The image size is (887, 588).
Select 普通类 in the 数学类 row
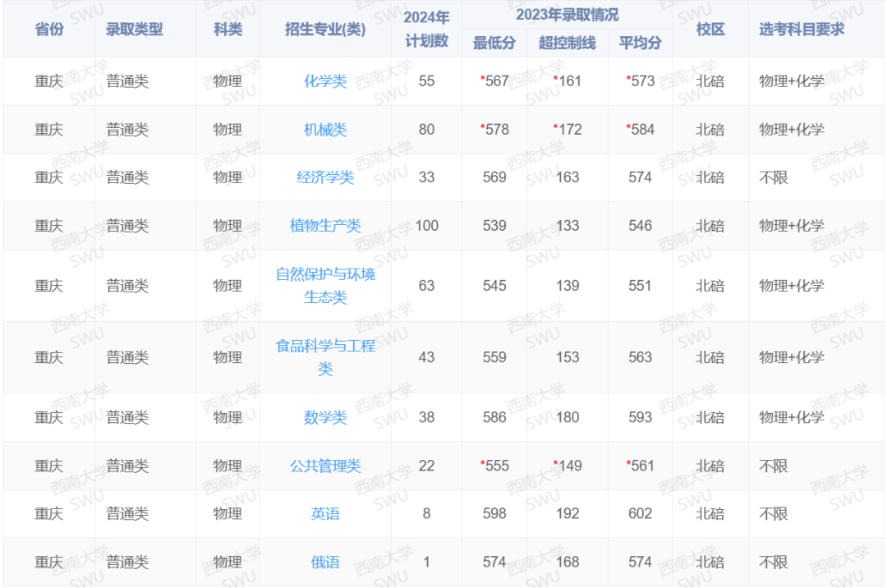[x=127, y=417]
